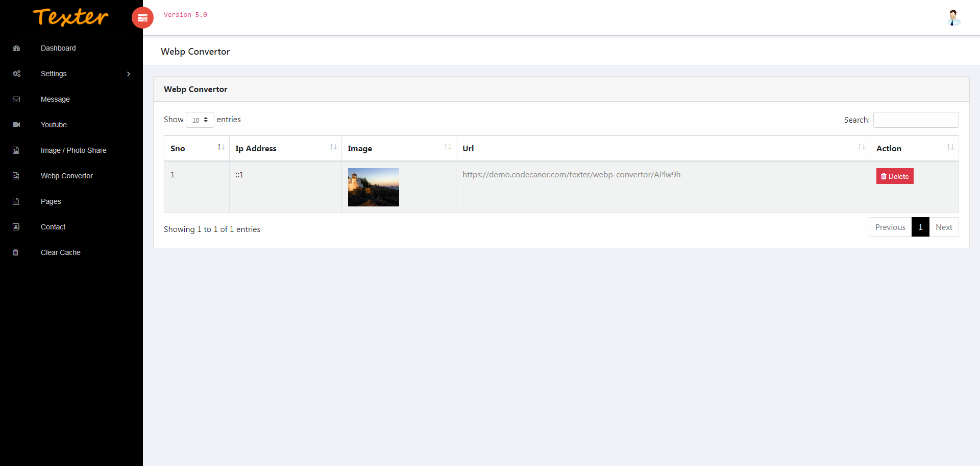This screenshot has width=980, height=466.
Task: Open Dashboard from the sidebar
Action: click(x=58, y=48)
